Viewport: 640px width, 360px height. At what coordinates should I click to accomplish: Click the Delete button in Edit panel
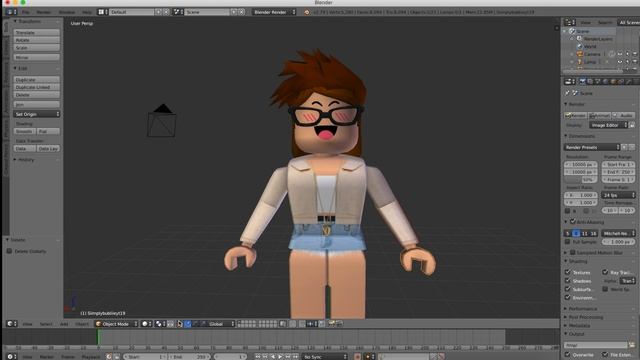coord(37,95)
